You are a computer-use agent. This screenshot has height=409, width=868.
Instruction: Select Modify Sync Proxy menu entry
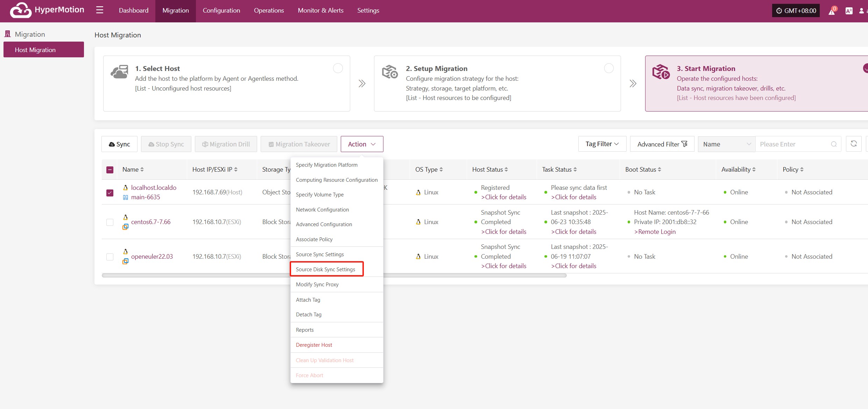(x=317, y=285)
